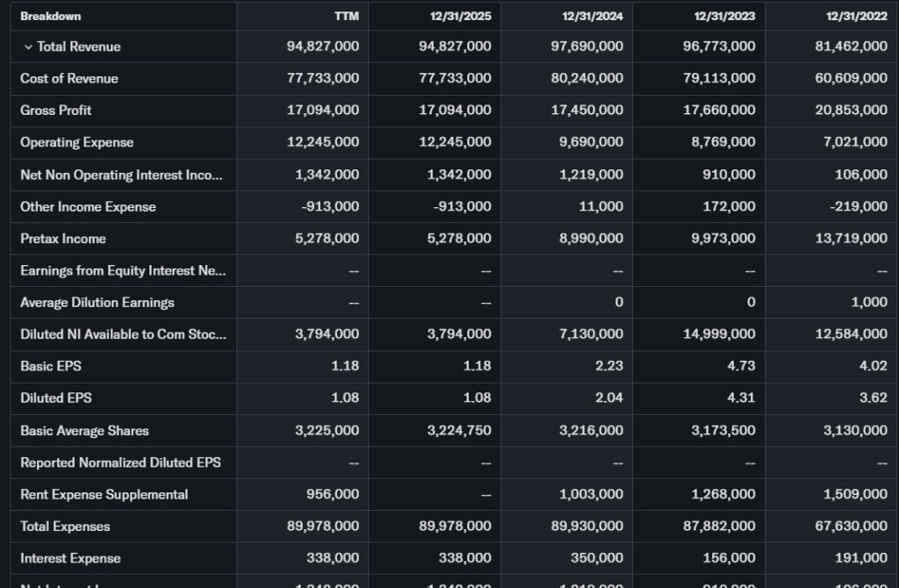
Task: Click the truncated Net Non Operating Interest row label
Action: (121, 175)
